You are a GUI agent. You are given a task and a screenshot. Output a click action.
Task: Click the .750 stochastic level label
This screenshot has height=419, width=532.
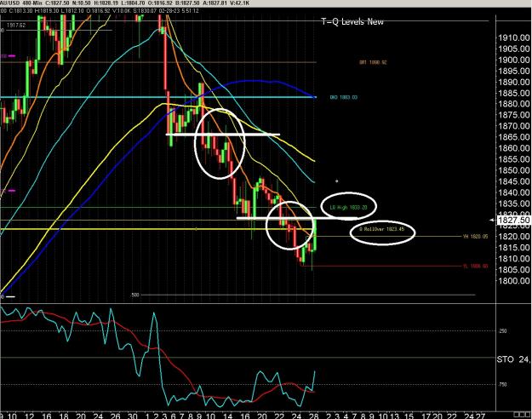(503, 384)
